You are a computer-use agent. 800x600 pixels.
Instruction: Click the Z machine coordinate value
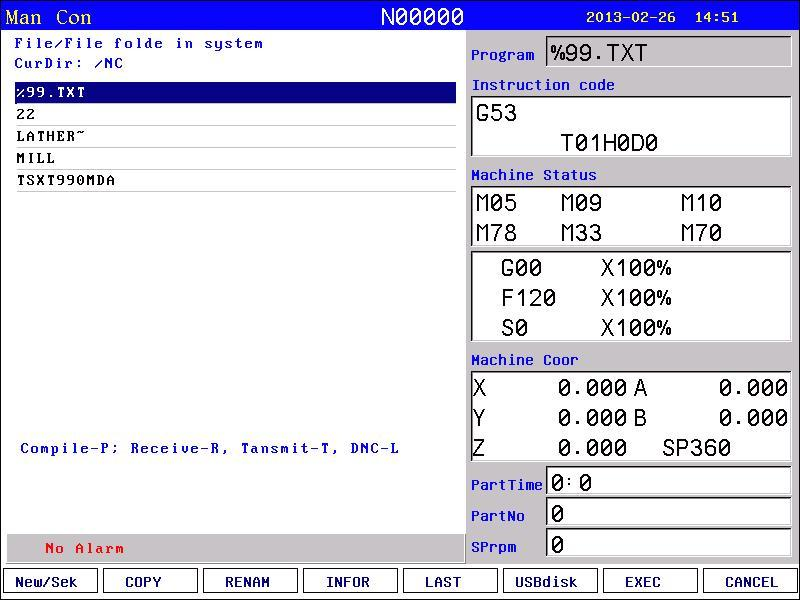(592, 448)
